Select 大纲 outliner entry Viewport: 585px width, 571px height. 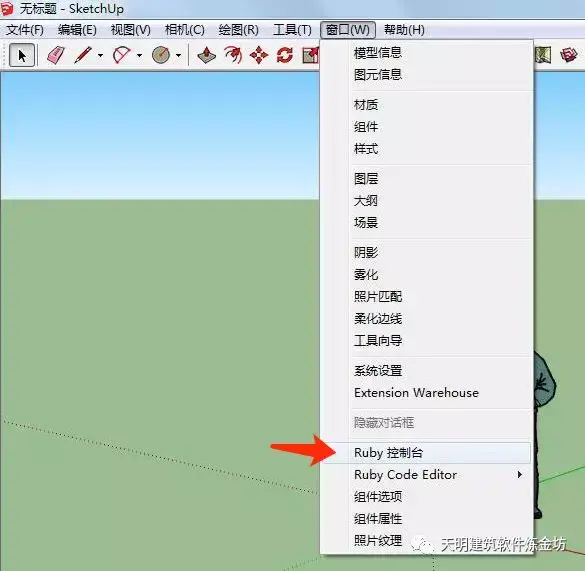pyautogui.click(x=426, y=201)
